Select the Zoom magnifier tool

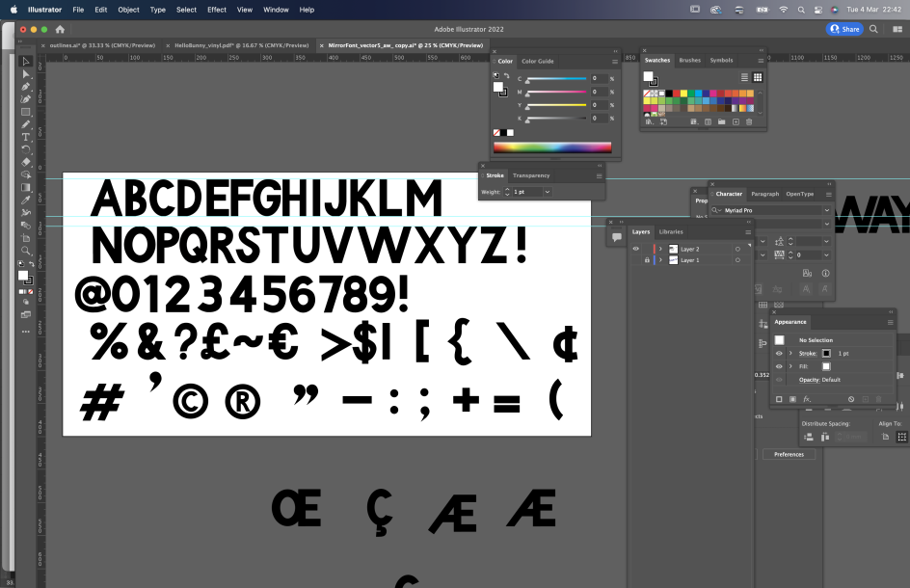pos(26,250)
